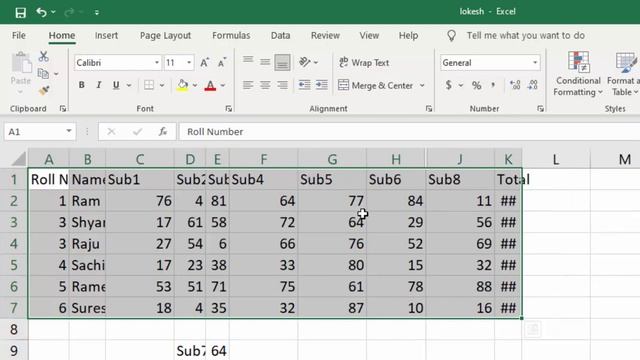This screenshot has height=360, width=640.
Task: Toggle Align Right
Action: (x=282, y=85)
